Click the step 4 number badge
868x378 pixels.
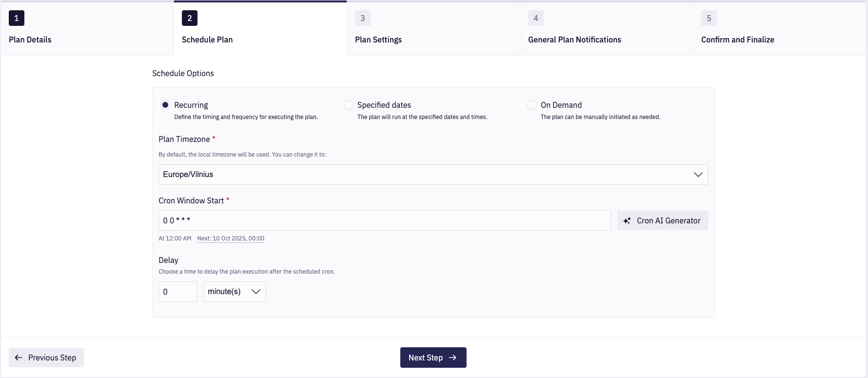tap(536, 18)
